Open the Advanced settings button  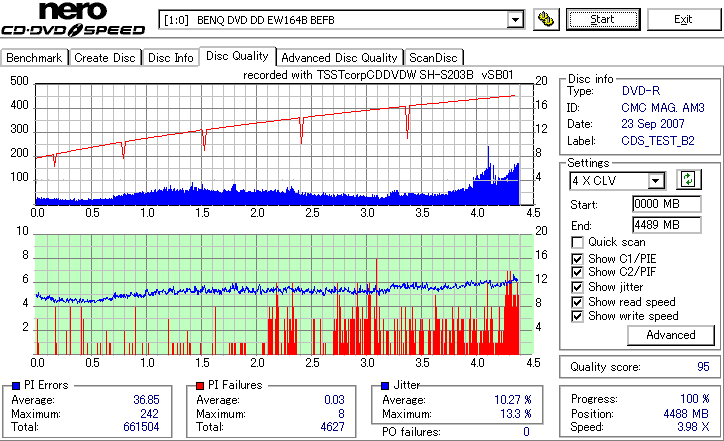point(670,335)
